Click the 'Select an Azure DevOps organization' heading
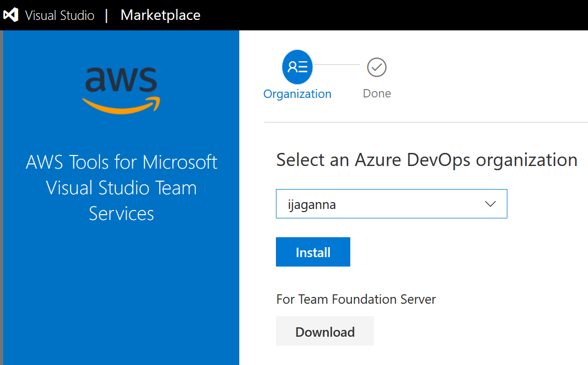This screenshot has width=588, height=365. pos(427,160)
